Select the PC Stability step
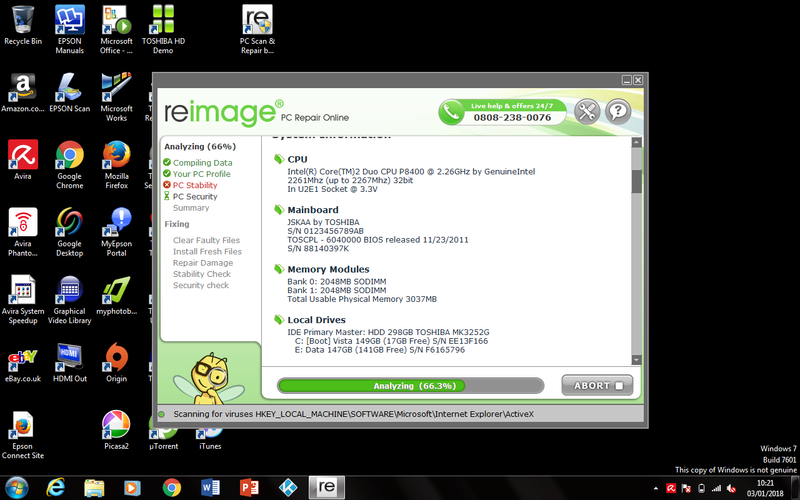The width and height of the screenshot is (800, 500). pyautogui.click(x=195, y=185)
